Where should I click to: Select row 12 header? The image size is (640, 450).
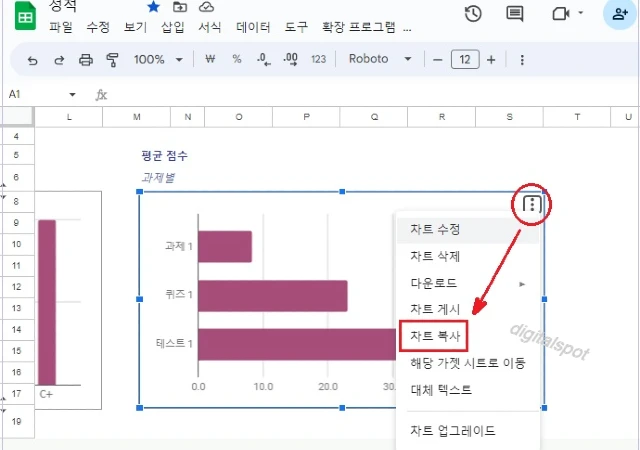[16, 287]
